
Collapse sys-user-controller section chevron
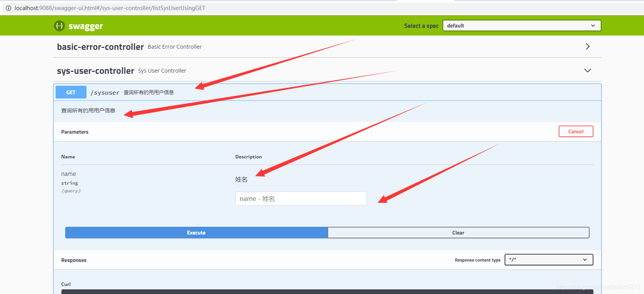[x=587, y=71]
